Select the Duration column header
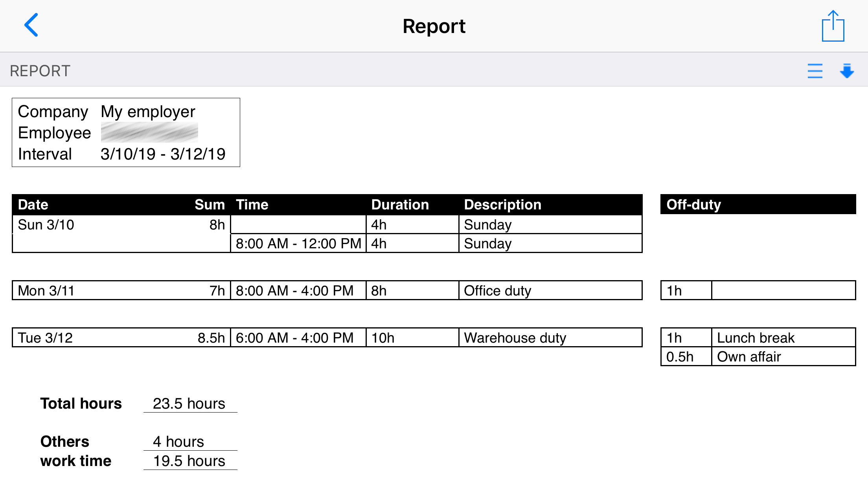Image resolution: width=868 pixels, height=488 pixels. pyautogui.click(x=400, y=204)
